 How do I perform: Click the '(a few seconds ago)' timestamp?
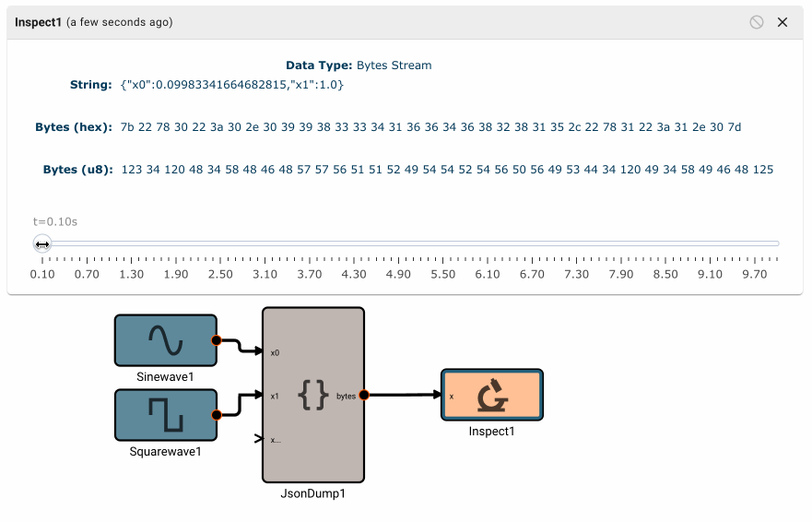[x=120, y=22]
